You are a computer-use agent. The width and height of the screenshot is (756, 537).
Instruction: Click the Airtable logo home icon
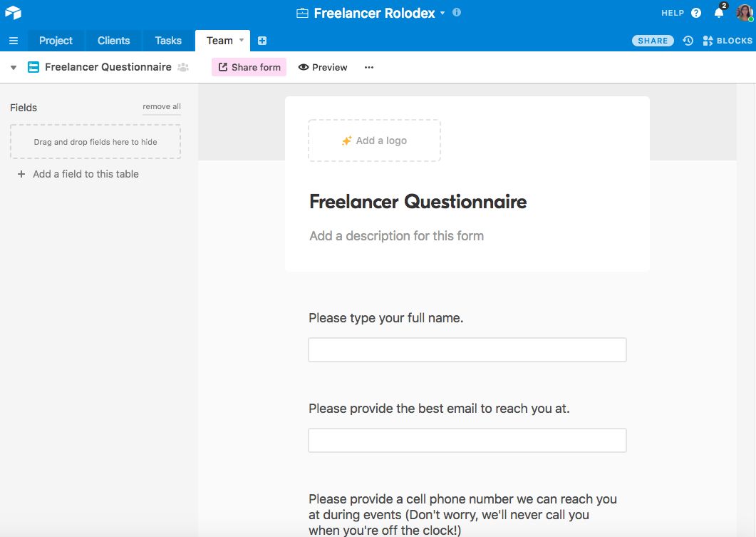(13, 13)
